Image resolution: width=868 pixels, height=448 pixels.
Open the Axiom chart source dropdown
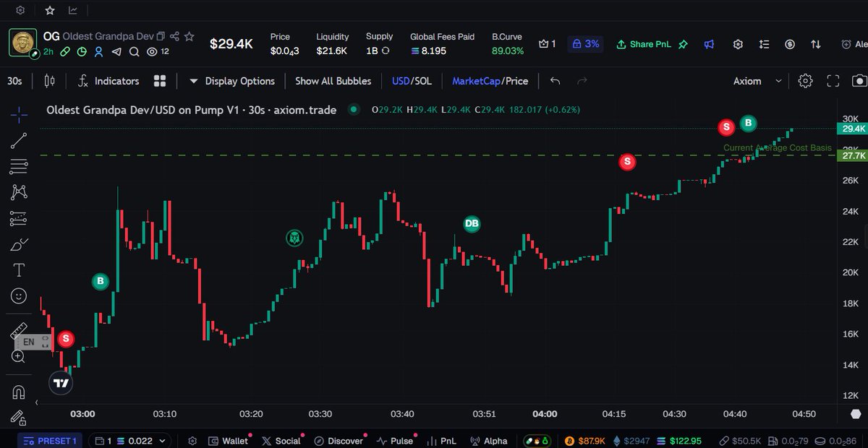coord(757,81)
